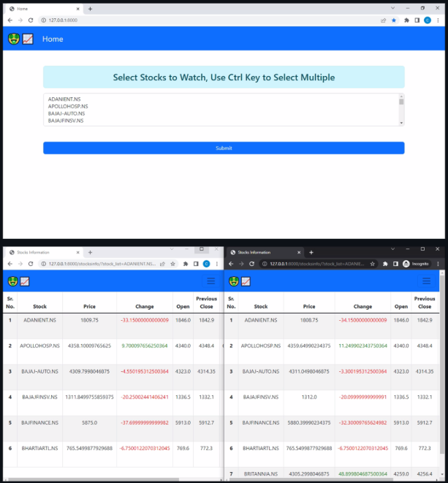
Task: Open extensions icon in bottom-left window
Action: coord(186,264)
